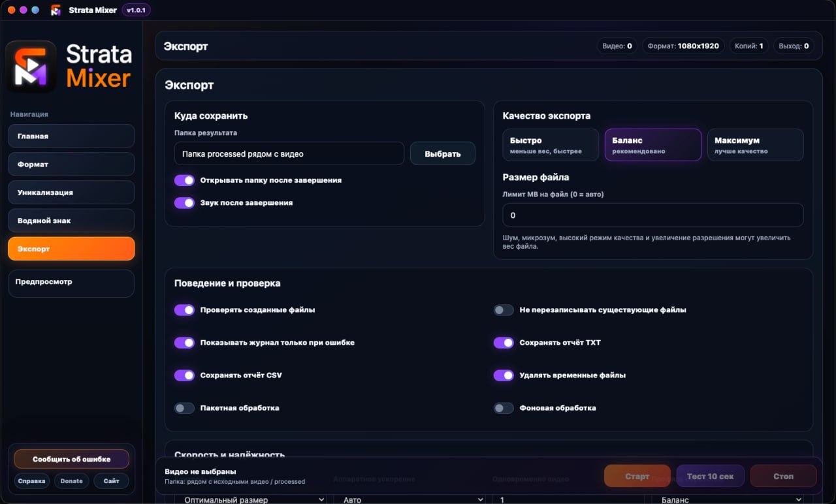Select the "Максимум" export quality option
This screenshot has width=836, height=504.
(756, 145)
